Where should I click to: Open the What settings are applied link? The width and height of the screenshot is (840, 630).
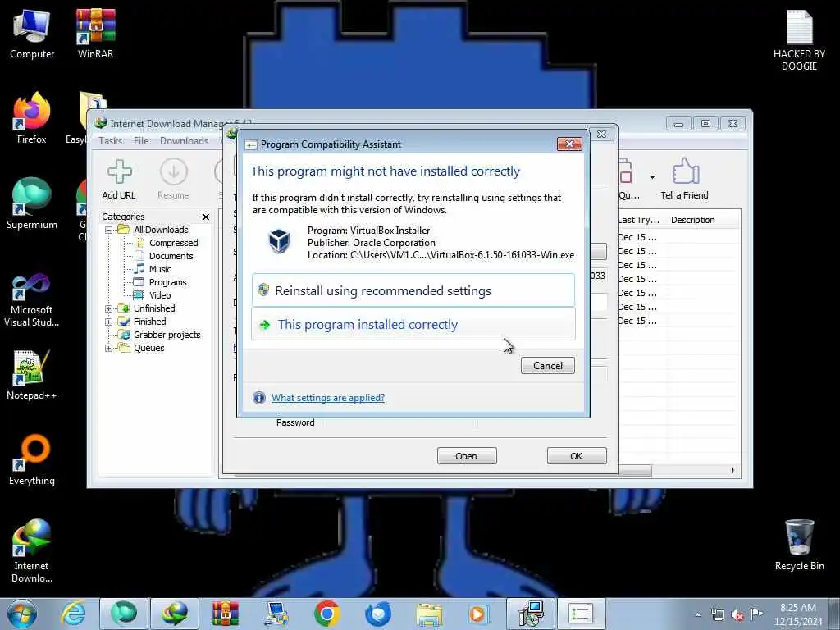point(328,398)
